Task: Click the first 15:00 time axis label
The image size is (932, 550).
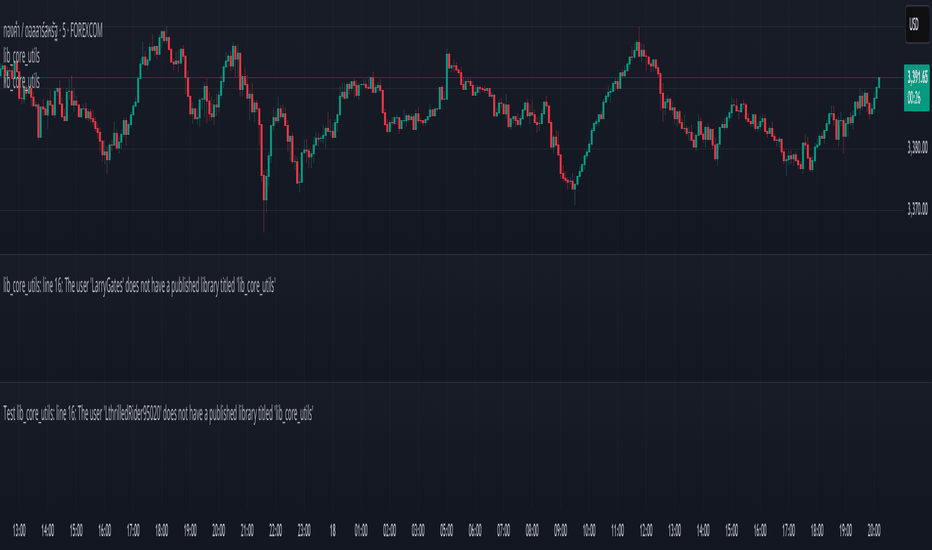Action: [76, 530]
